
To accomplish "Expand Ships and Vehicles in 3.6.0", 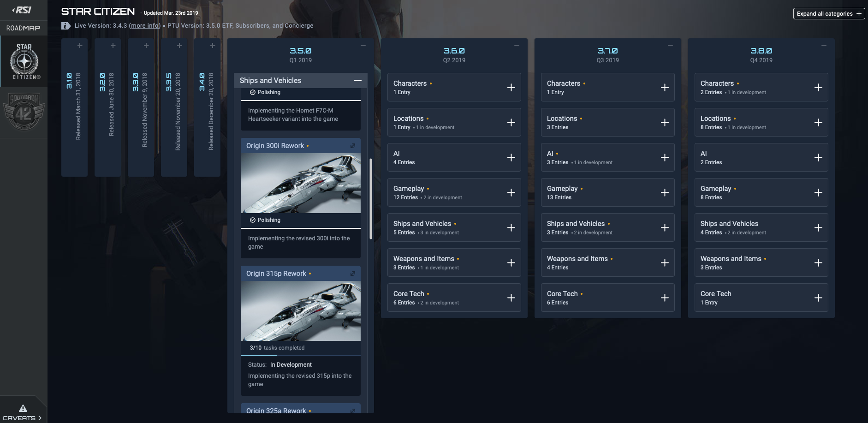I will pyautogui.click(x=511, y=228).
